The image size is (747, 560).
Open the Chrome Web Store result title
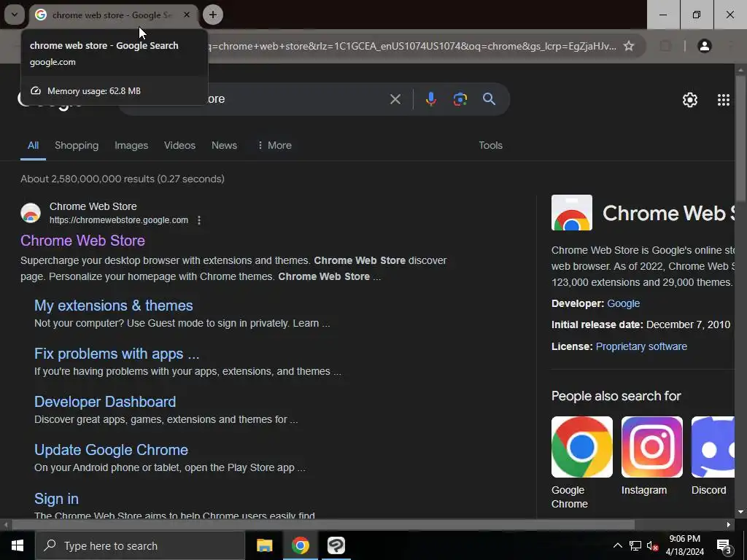point(82,241)
